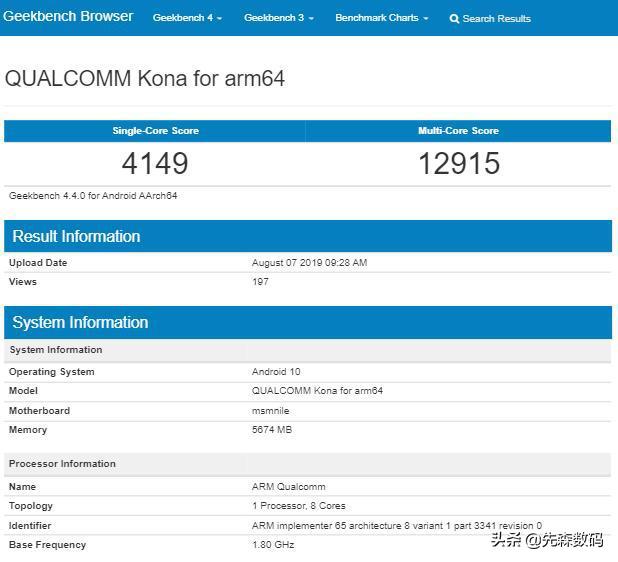Click the blue System Information section header

click(x=308, y=322)
